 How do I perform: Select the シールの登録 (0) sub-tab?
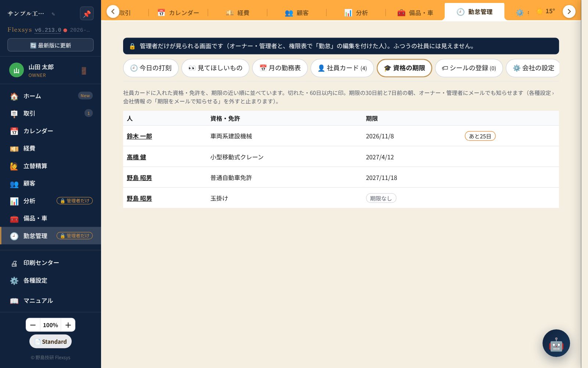pyautogui.click(x=469, y=68)
